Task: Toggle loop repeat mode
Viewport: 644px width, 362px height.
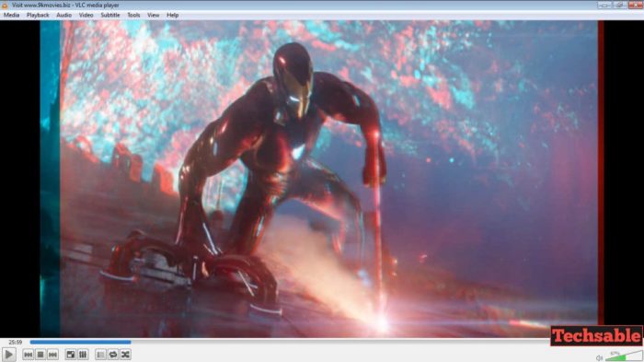Action: click(113, 355)
